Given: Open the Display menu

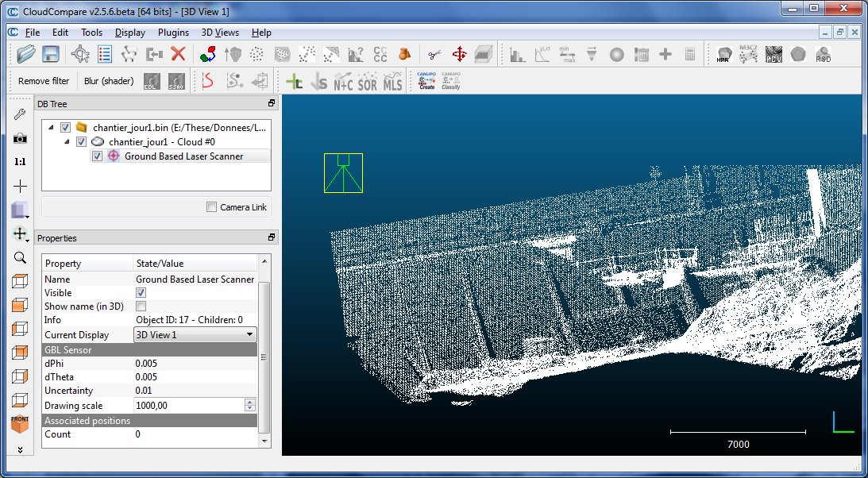Looking at the screenshot, I should click(x=130, y=33).
